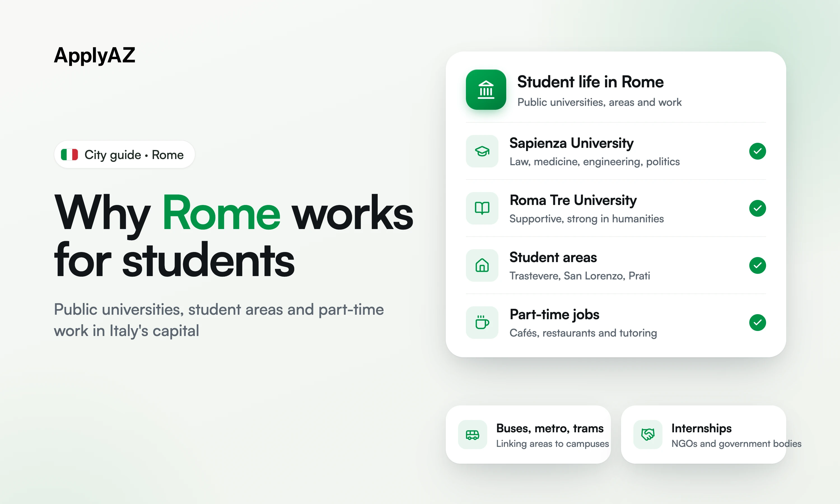
Task: Click the City guide · Rome badge text
Action: click(x=134, y=155)
